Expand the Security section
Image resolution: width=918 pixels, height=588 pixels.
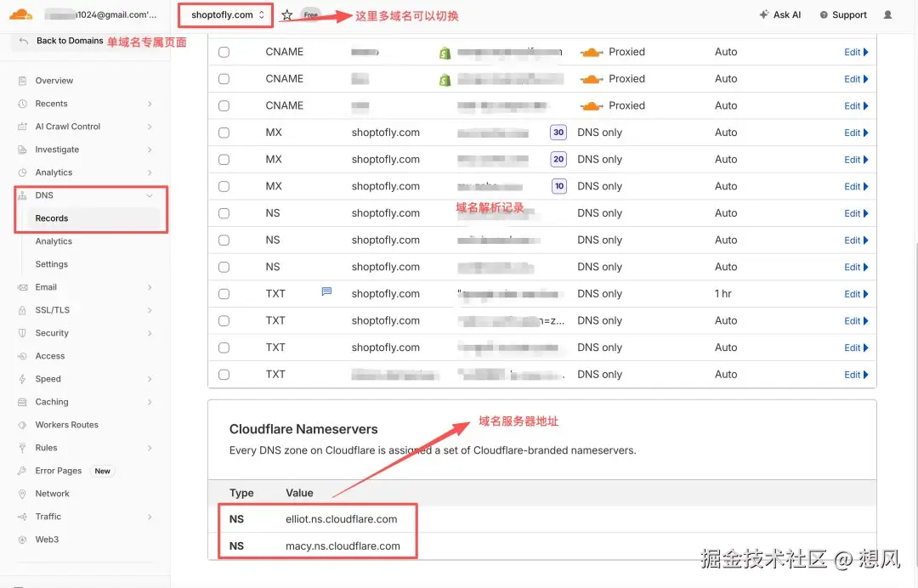(x=150, y=333)
